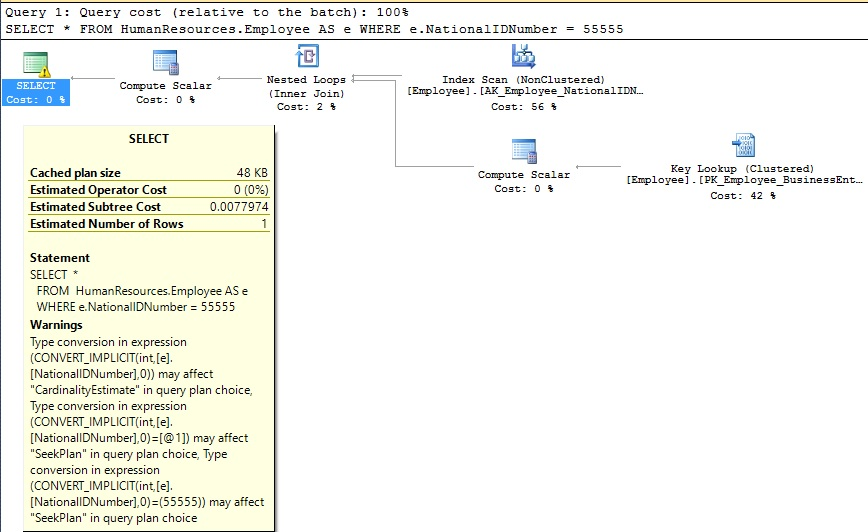Click the Statement heading in tooltip
This screenshot has height=532, width=868.
click(x=60, y=258)
